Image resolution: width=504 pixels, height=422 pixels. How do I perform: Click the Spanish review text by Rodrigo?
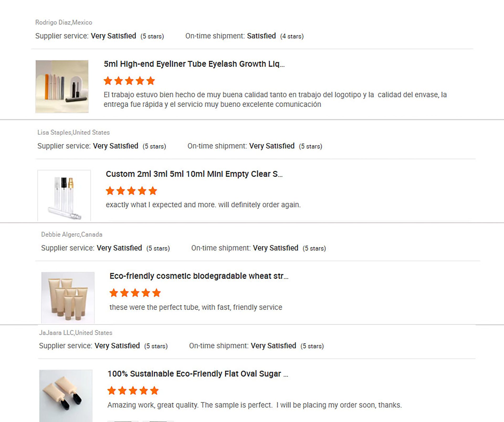[275, 99]
